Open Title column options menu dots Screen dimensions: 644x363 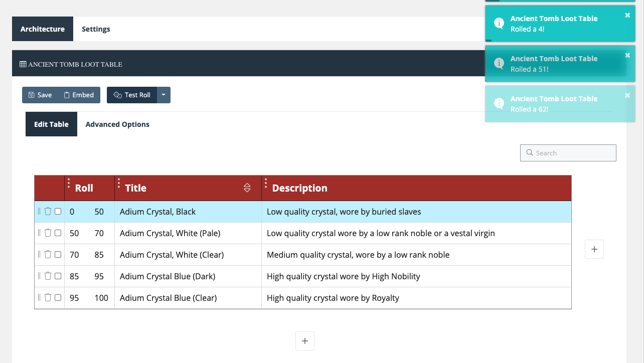[x=119, y=183]
